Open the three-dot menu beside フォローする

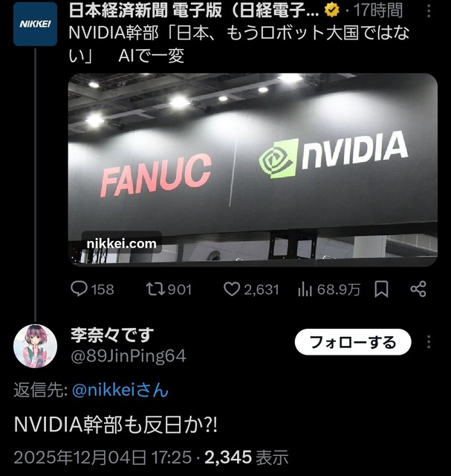click(x=429, y=342)
